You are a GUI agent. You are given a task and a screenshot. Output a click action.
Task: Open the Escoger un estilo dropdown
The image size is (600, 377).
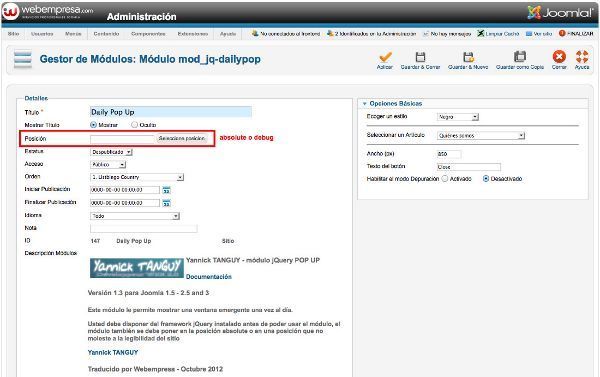[x=458, y=117]
